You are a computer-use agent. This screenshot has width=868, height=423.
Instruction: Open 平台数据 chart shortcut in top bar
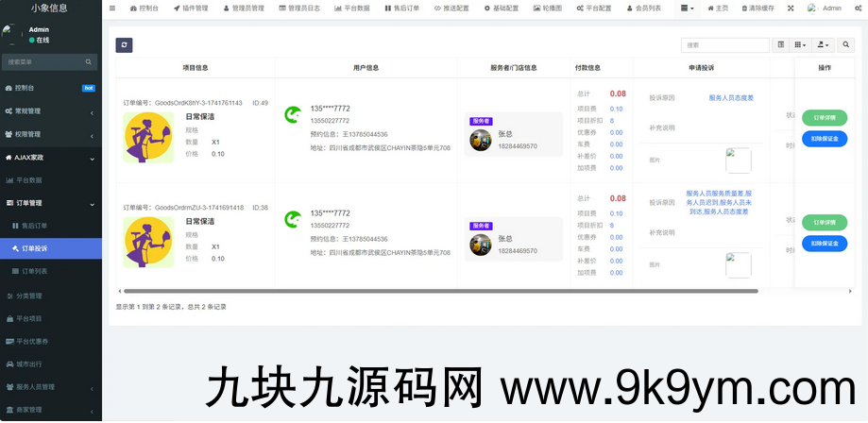[349, 8]
